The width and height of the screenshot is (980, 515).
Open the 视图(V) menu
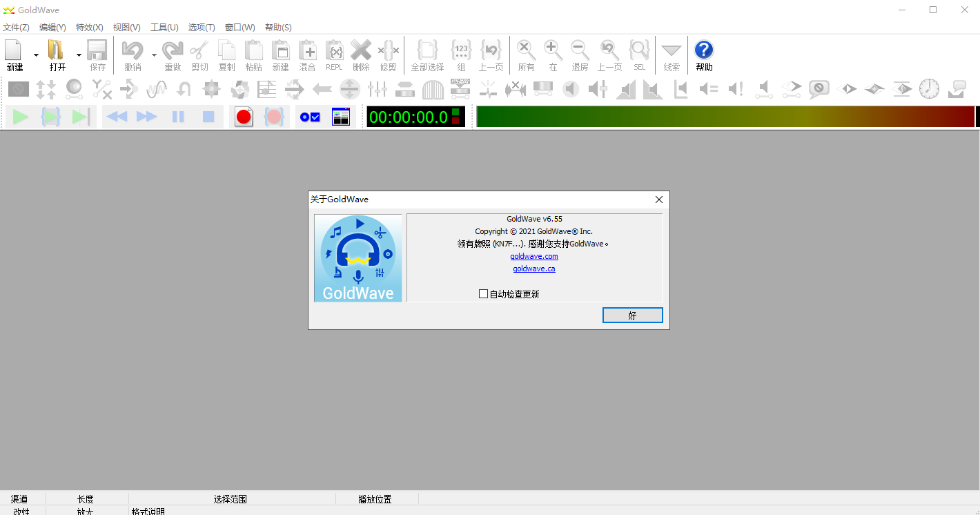pyautogui.click(x=127, y=28)
